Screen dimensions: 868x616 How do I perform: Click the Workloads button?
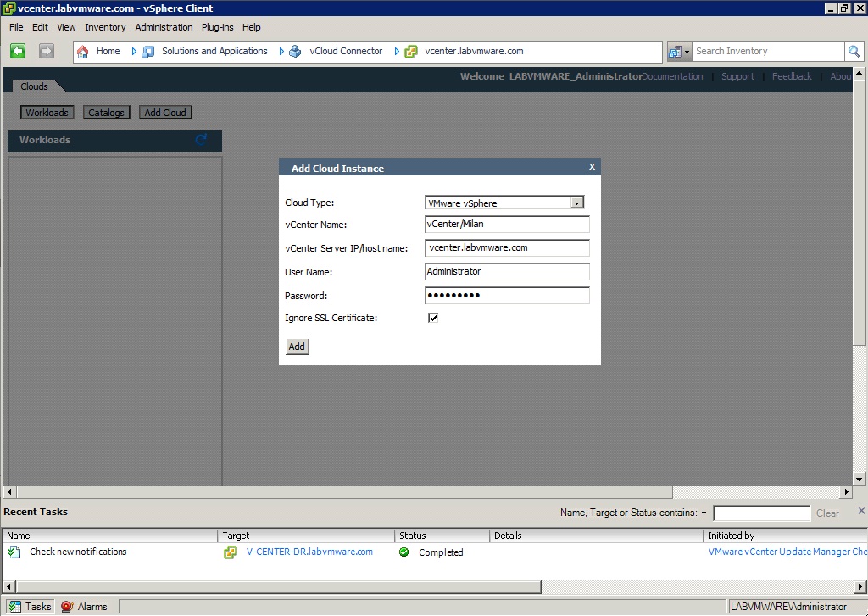(x=47, y=113)
